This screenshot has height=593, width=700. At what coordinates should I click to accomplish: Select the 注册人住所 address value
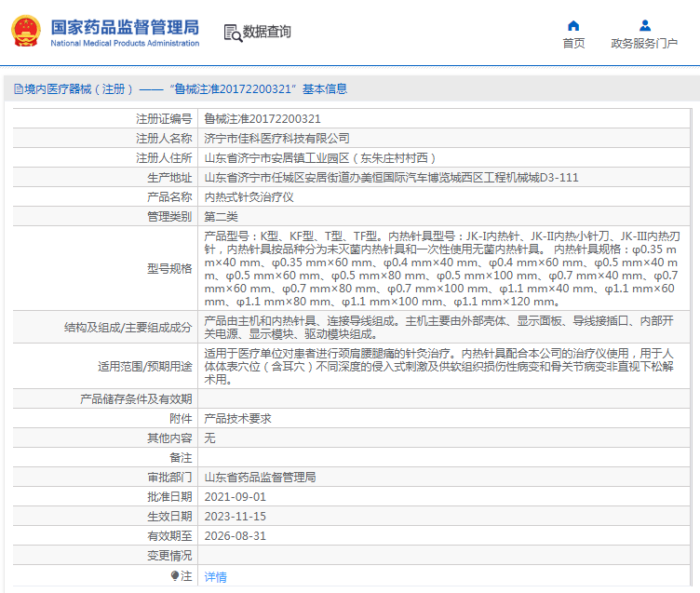[x=319, y=158]
